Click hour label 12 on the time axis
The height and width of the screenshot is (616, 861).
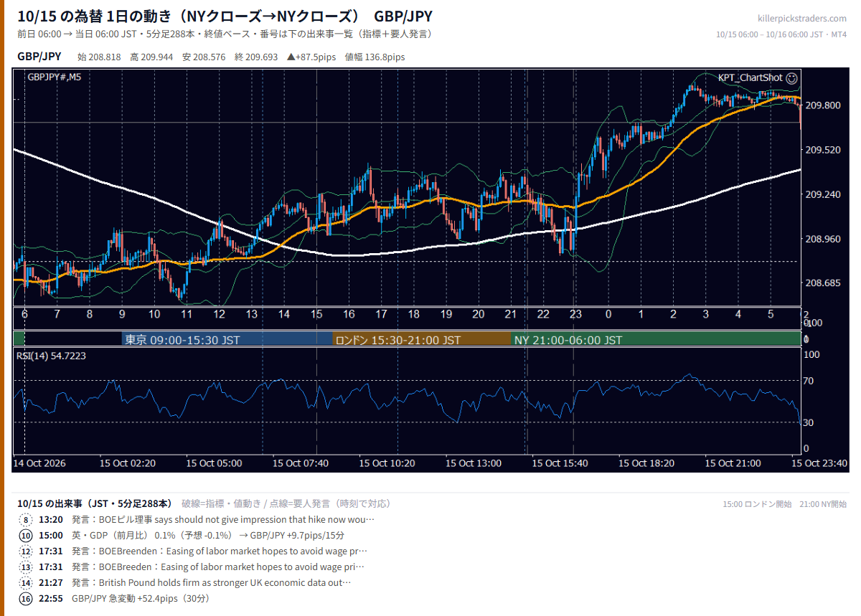tap(219, 314)
